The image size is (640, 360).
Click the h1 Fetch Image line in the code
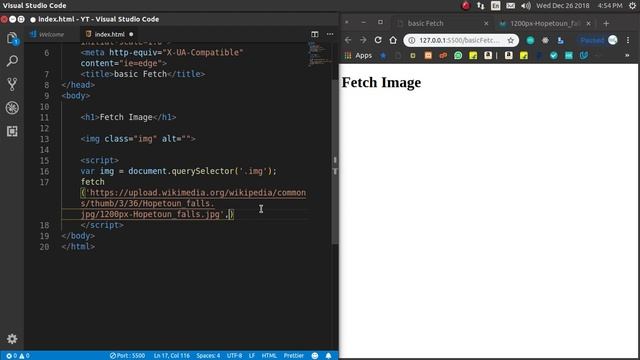tap(128, 117)
